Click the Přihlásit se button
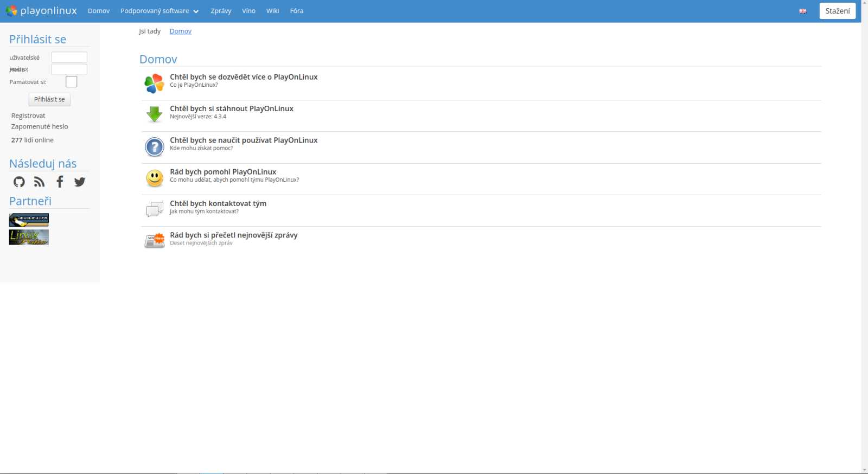868x474 pixels. click(49, 99)
